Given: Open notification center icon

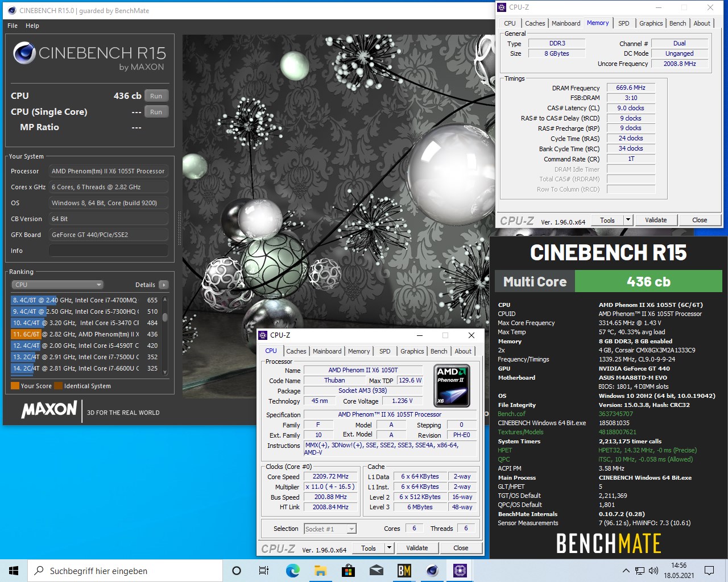Looking at the screenshot, I should tap(709, 571).
